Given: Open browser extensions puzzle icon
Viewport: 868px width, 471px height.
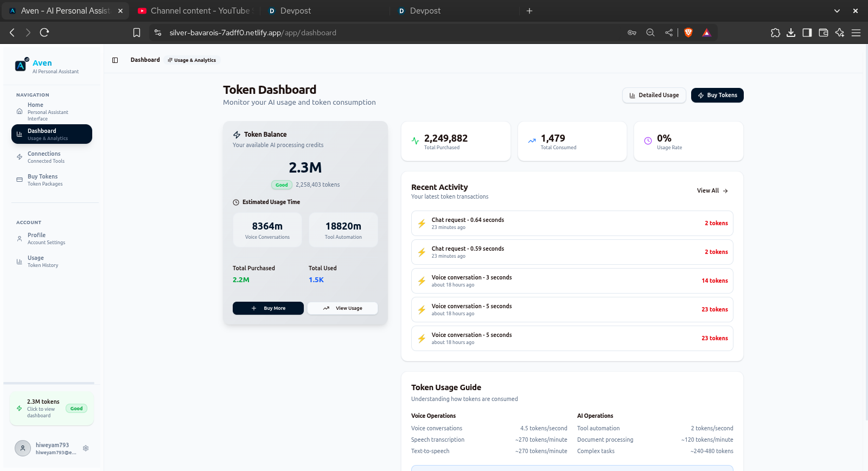Looking at the screenshot, I should (776, 33).
